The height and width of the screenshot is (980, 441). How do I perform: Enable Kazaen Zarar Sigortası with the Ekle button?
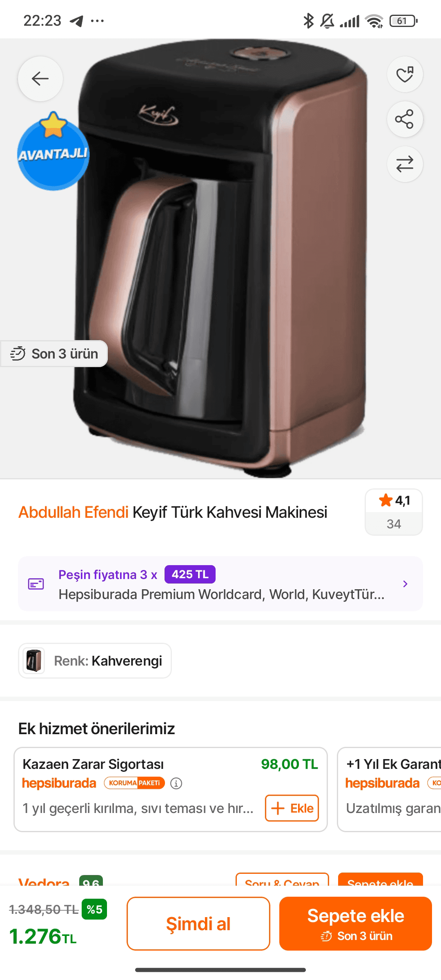(x=292, y=808)
